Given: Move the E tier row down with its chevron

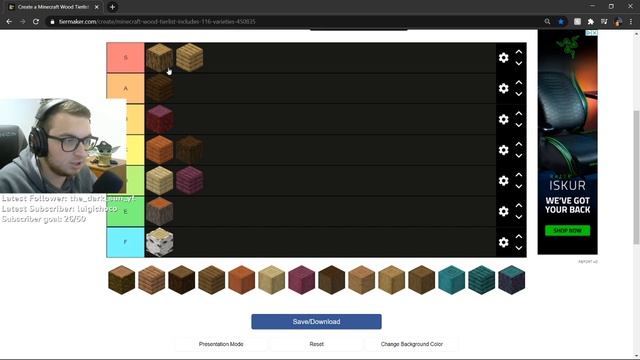Looking at the screenshot, I should click(x=519, y=217).
